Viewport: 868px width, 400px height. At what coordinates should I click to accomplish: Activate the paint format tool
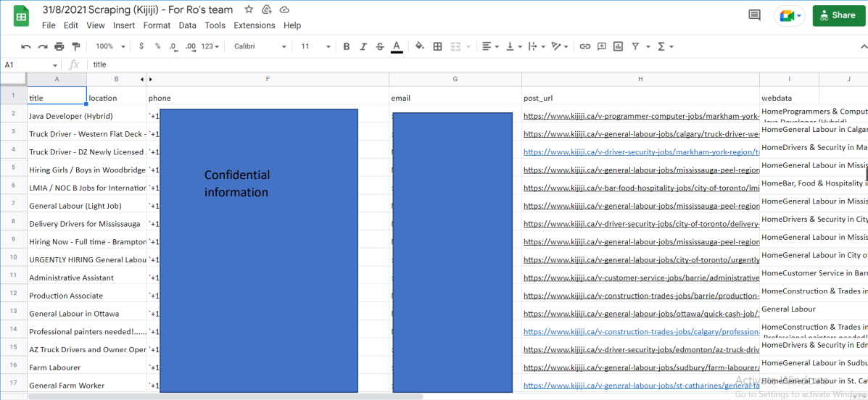76,46
